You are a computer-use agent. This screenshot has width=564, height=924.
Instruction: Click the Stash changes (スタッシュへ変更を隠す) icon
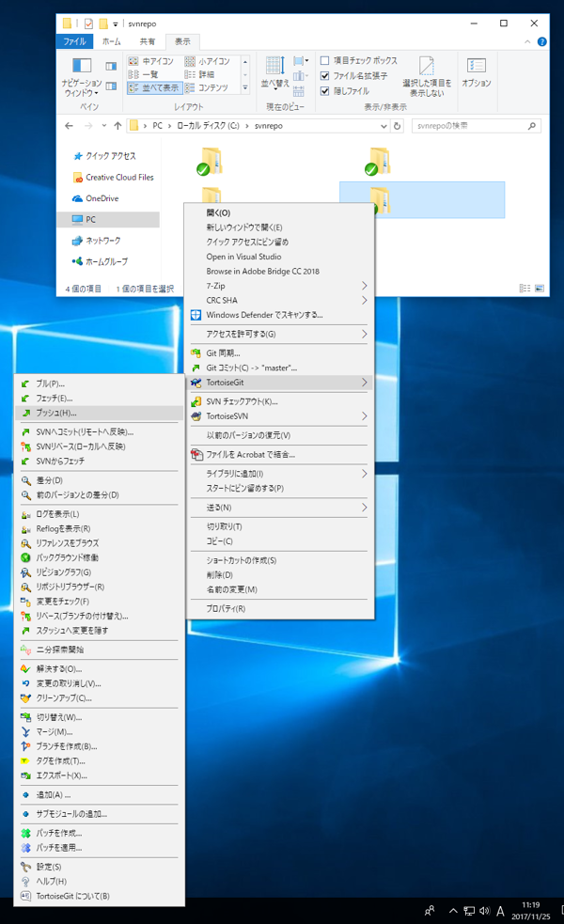tap(25, 631)
